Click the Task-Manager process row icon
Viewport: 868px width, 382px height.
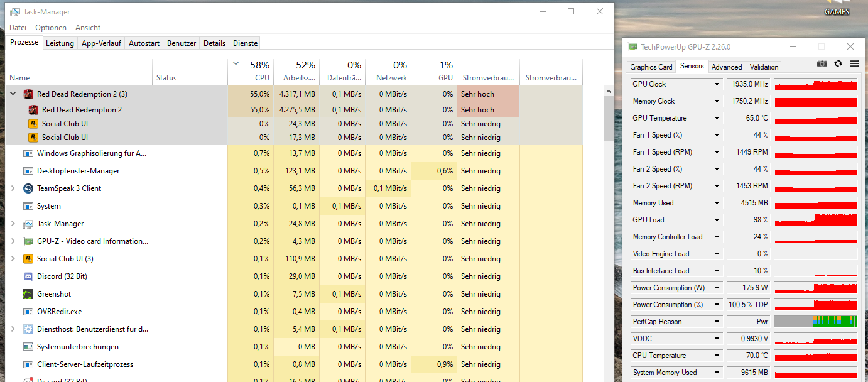tap(28, 224)
